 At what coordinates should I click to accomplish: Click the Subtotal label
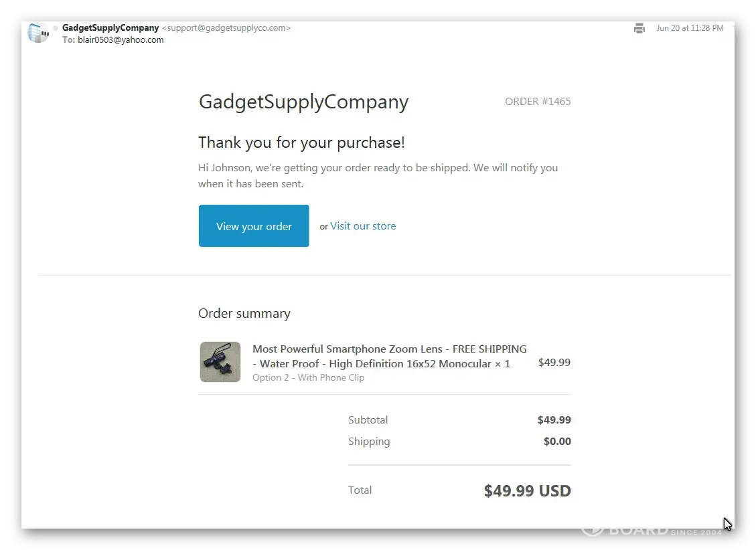click(x=368, y=420)
